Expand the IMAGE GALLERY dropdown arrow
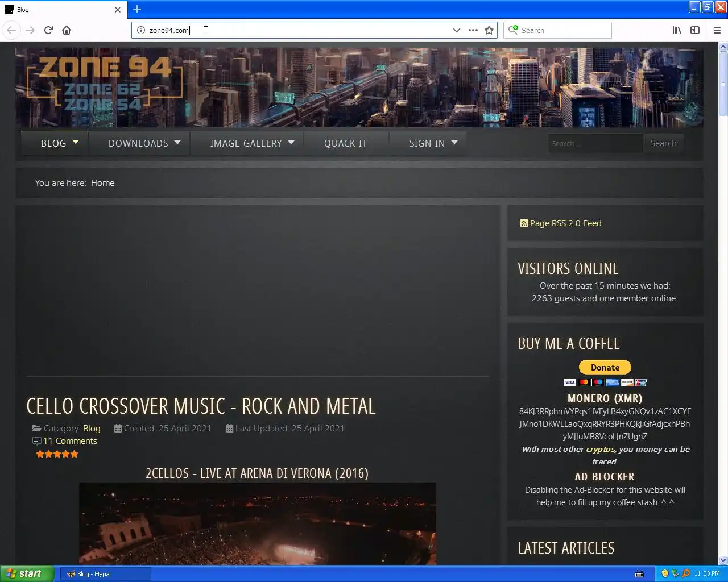This screenshot has height=582, width=728. pos(291,142)
